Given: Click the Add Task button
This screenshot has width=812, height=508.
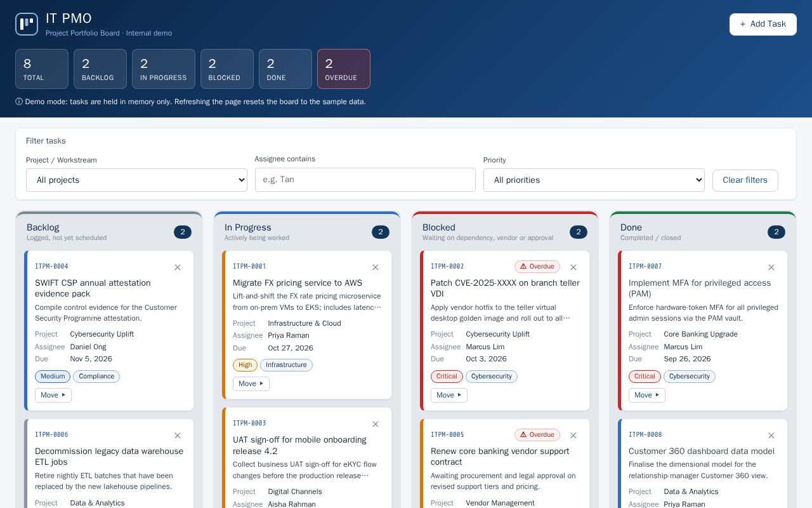Looking at the screenshot, I should [x=763, y=24].
